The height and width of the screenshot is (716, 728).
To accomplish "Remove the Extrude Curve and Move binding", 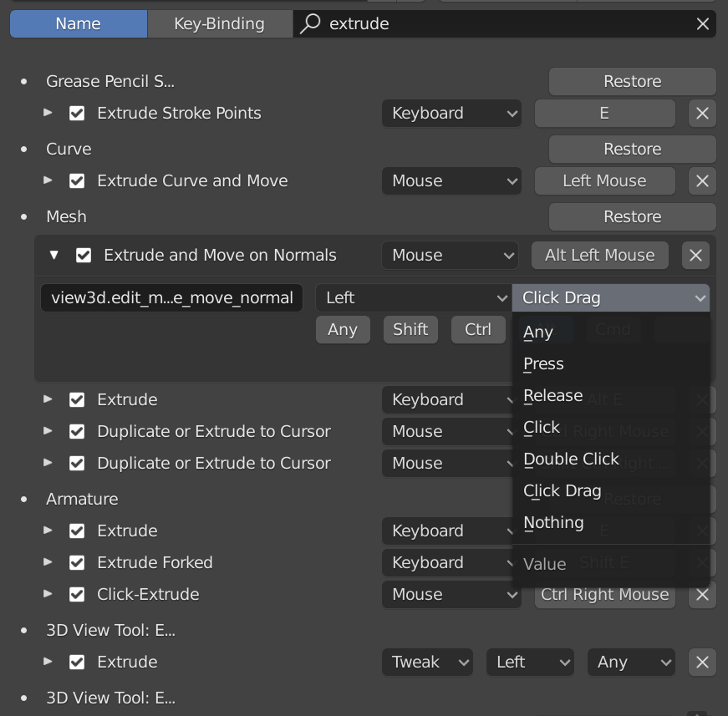I will (702, 180).
